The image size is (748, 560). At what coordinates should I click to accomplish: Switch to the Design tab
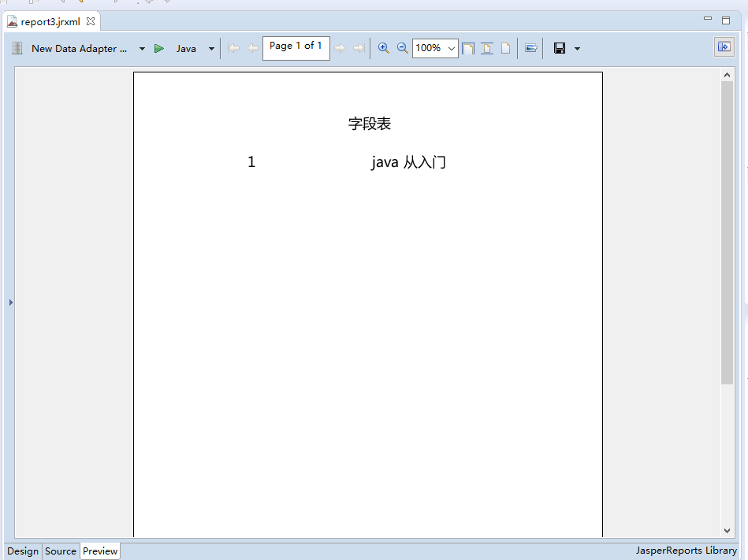(23, 551)
